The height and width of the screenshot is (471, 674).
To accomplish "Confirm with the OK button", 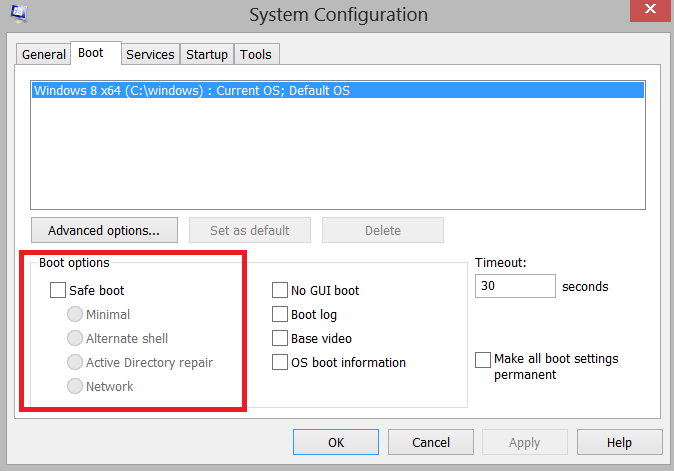I will (x=336, y=442).
